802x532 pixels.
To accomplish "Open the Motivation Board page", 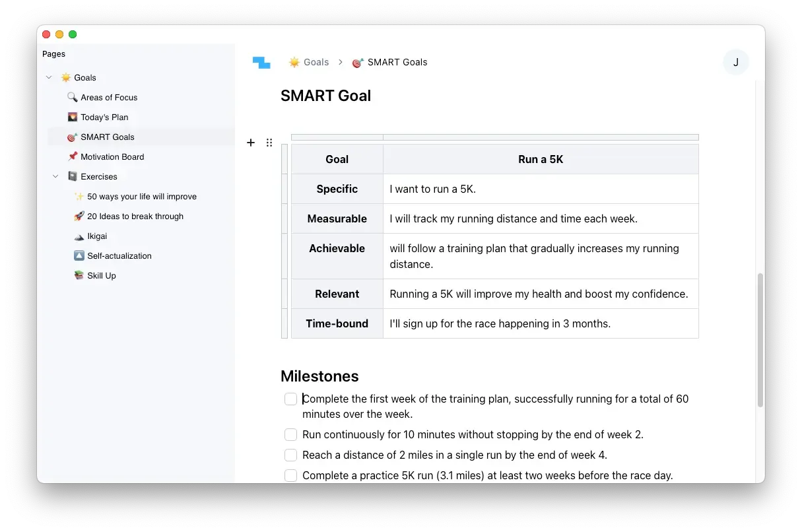I will 112,157.
